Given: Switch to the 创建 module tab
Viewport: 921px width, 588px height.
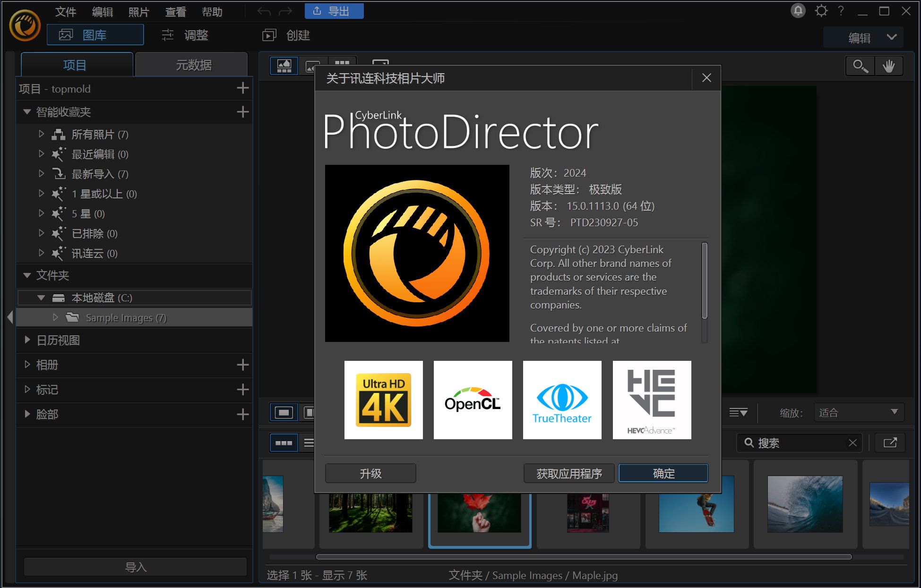Looking at the screenshot, I should (286, 35).
